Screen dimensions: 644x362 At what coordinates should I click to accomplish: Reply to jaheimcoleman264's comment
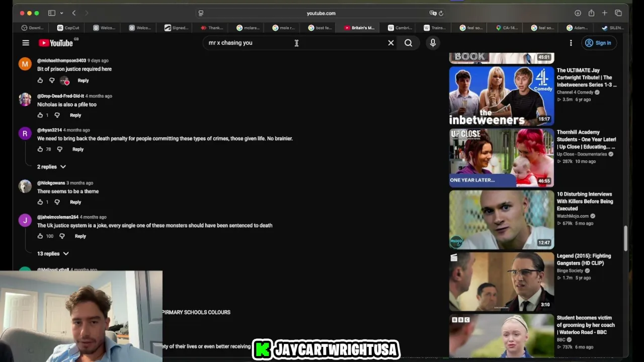pos(80,236)
